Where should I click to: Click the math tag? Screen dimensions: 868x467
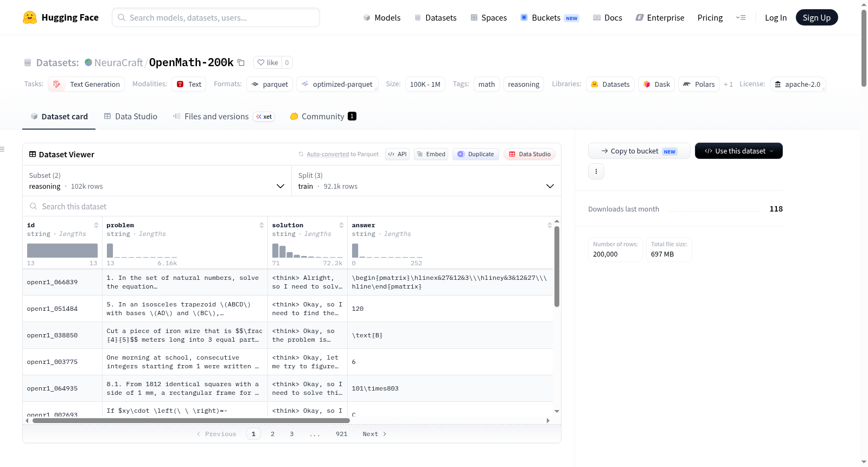click(487, 84)
